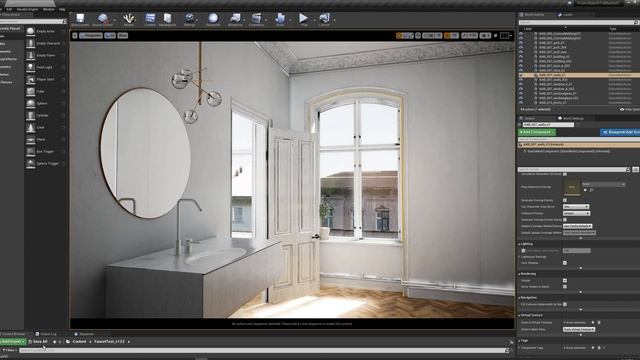Click the Content Browser search field

264,350
